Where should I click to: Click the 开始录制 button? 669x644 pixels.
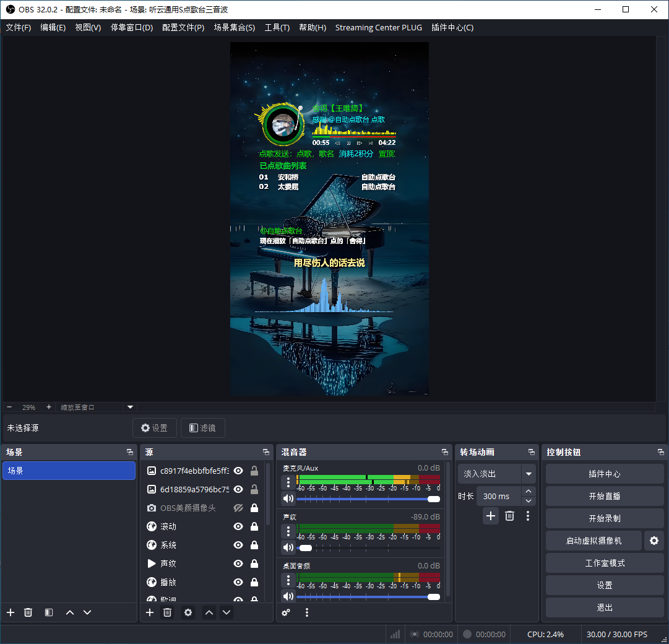click(604, 518)
